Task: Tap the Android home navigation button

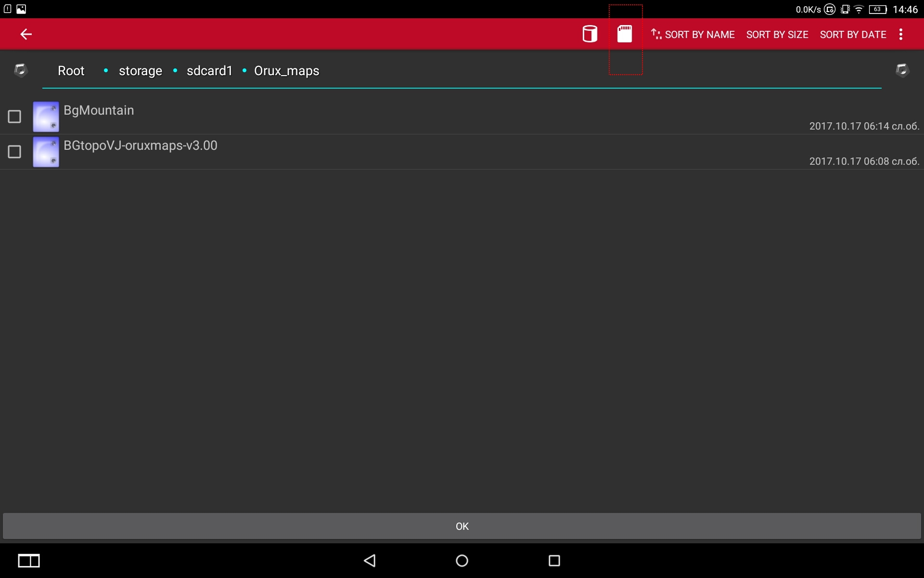Action: pos(462,561)
